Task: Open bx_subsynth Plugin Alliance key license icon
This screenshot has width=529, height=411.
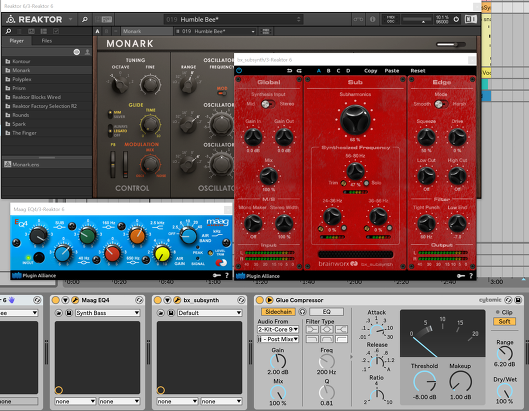Action: pos(461,276)
